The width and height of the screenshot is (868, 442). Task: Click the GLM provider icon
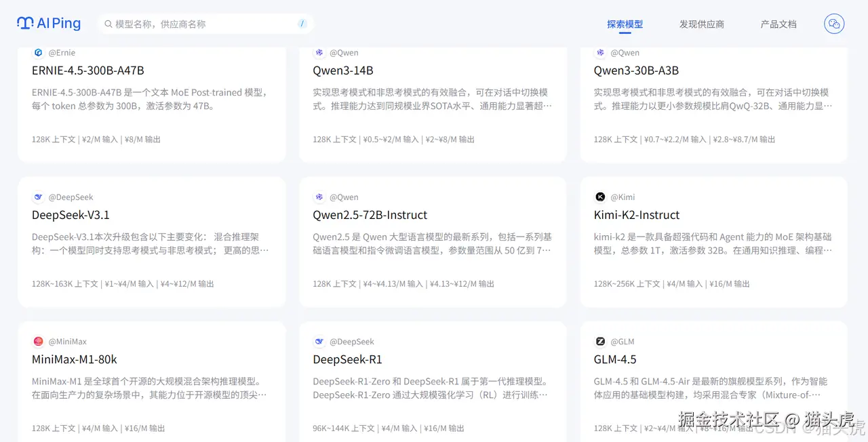coord(600,342)
